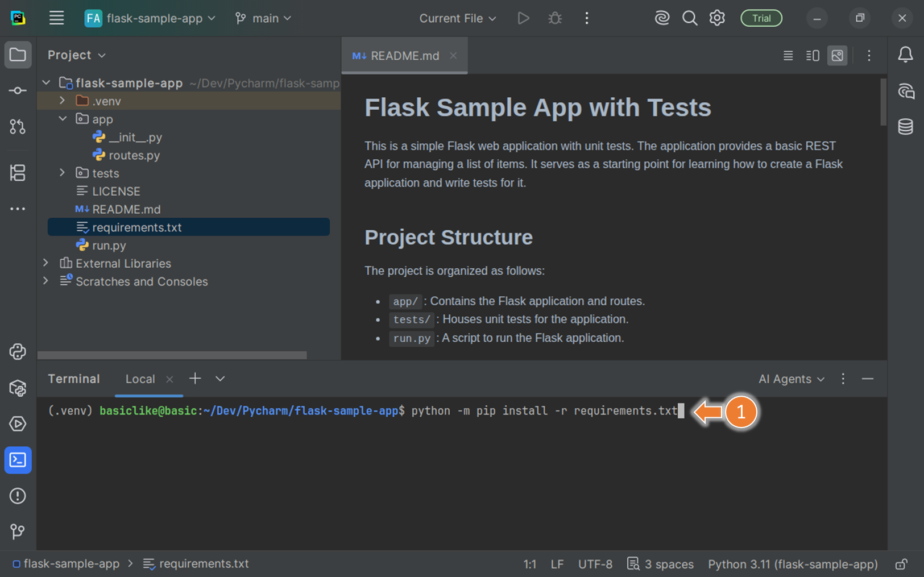Image resolution: width=924 pixels, height=577 pixels.
Task: Close the Local terminal tab
Action: click(x=169, y=379)
